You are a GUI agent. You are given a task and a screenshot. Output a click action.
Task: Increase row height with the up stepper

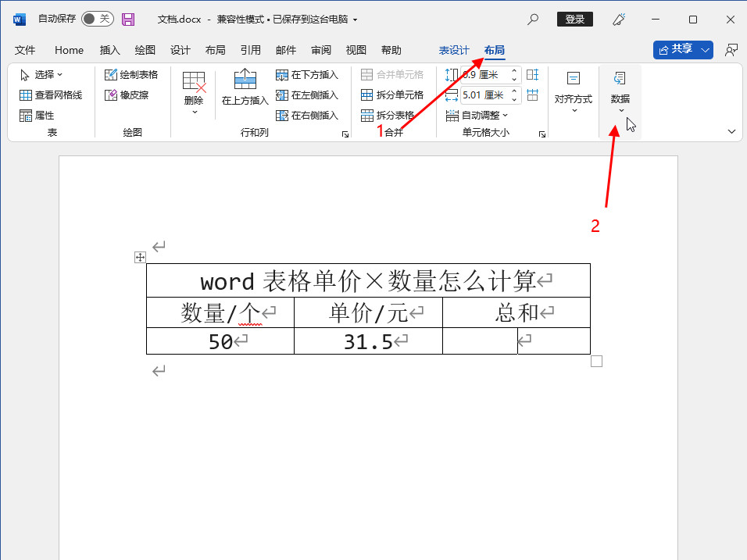coord(514,71)
